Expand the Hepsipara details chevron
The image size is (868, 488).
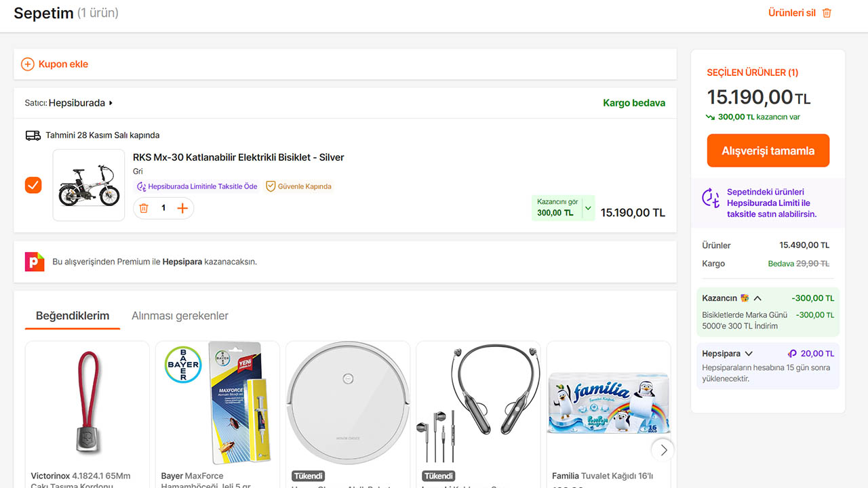(749, 354)
